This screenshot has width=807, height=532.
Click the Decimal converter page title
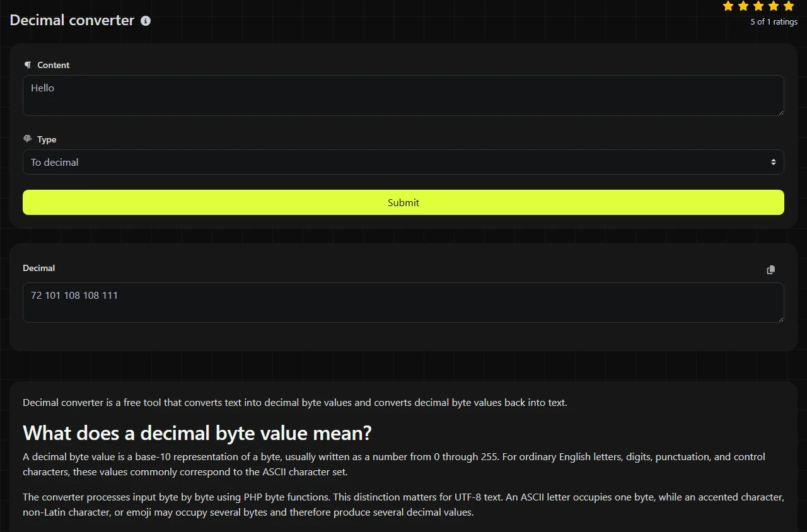tap(73, 20)
